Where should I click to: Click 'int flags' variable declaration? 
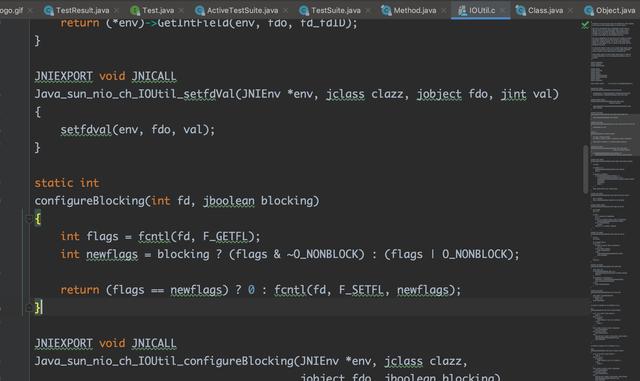tap(89, 236)
